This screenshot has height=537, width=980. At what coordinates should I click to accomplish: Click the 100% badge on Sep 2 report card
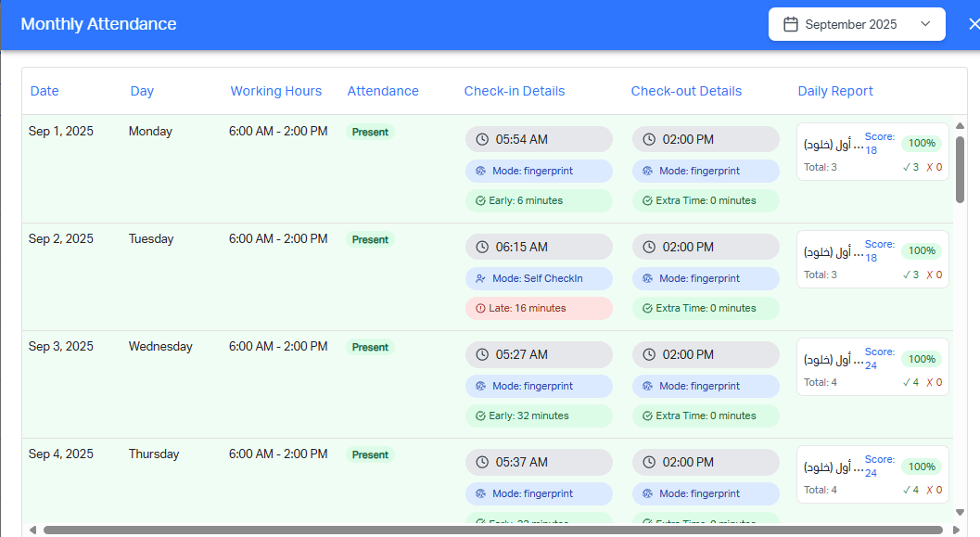click(x=921, y=250)
